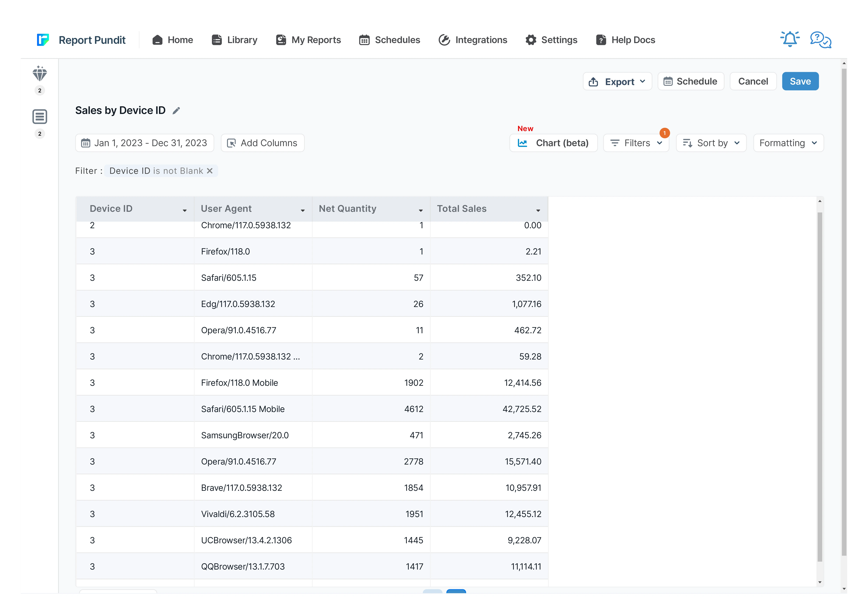The width and height of the screenshot is (868, 614).
Task: Open the help chat bubble icon
Action: pos(820,39)
